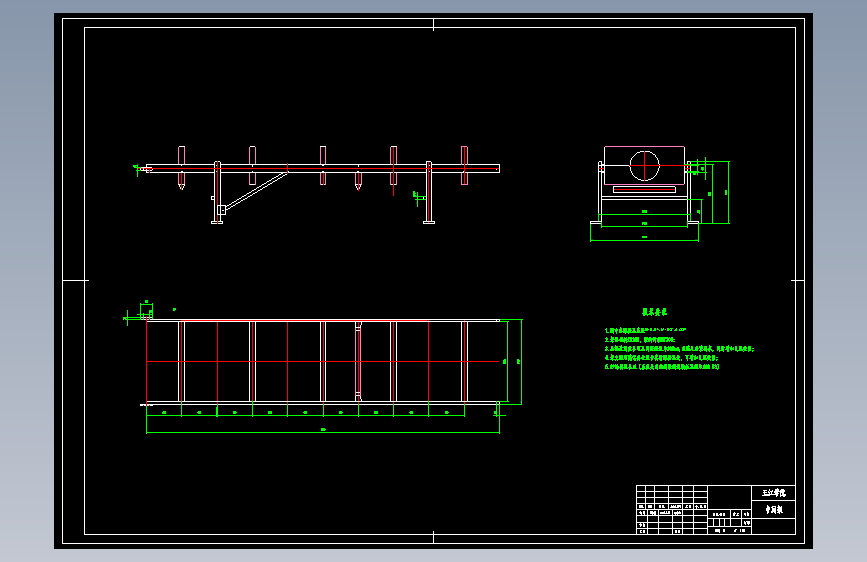Pick the outermost vertical dimension right of plan view
Image resolution: width=867 pixels, height=562 pixels.
520,362
